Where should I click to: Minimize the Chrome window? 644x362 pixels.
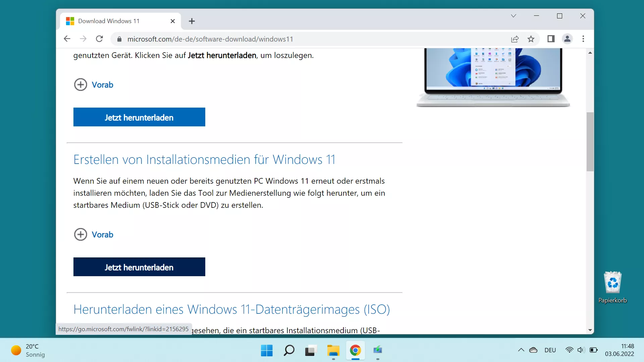point(536,16)
